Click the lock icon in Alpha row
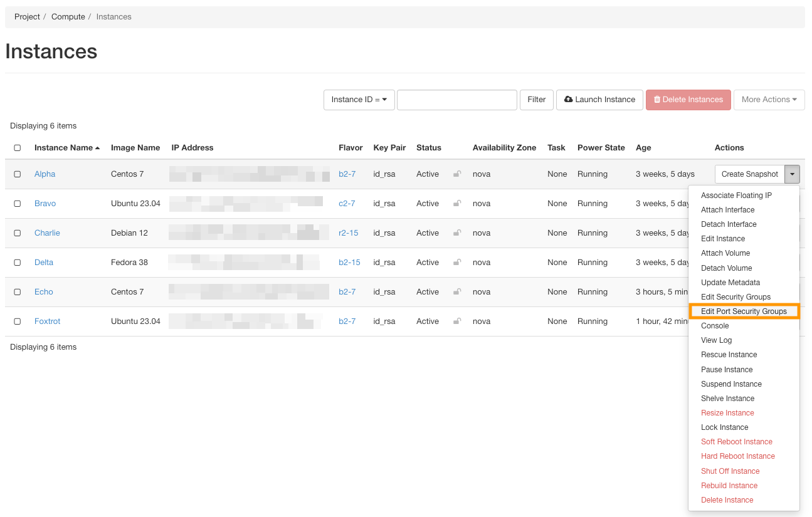 coord(457,174)
